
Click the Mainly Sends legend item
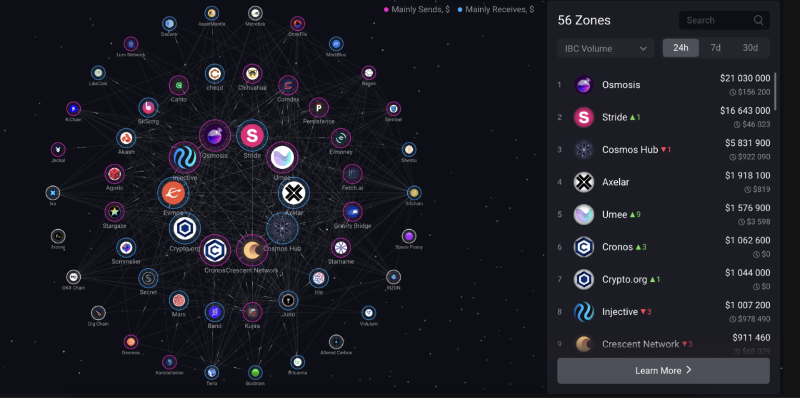click(416, 9)
